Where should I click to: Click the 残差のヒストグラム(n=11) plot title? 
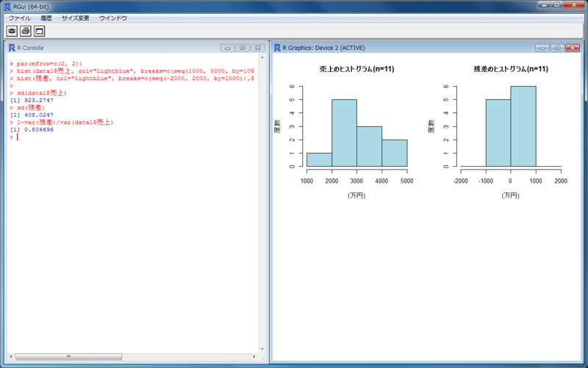[x=511, y=69]
